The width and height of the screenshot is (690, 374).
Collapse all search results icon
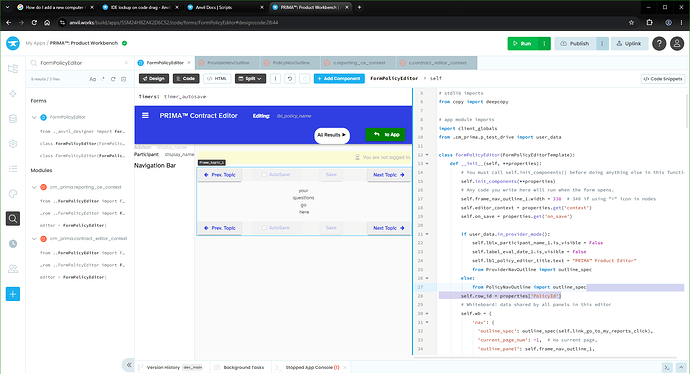(123, 79)
